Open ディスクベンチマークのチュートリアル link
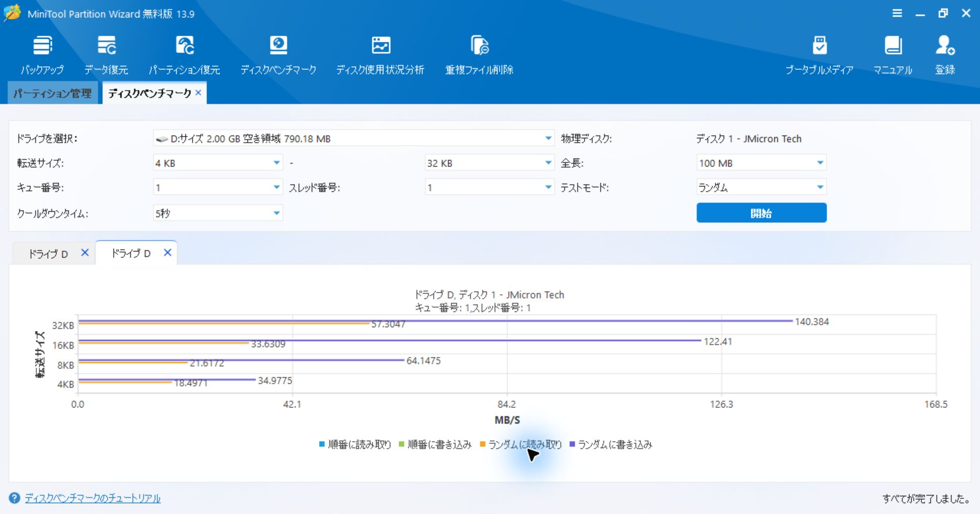Screen dimensions: 980x514 pos(92,498)
